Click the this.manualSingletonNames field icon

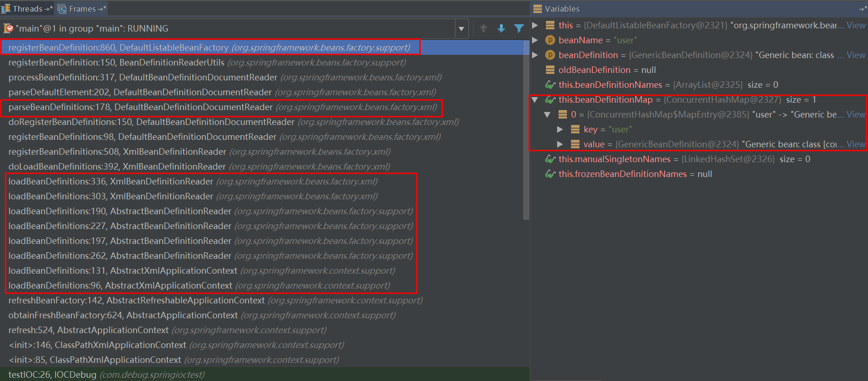[550, 159]
